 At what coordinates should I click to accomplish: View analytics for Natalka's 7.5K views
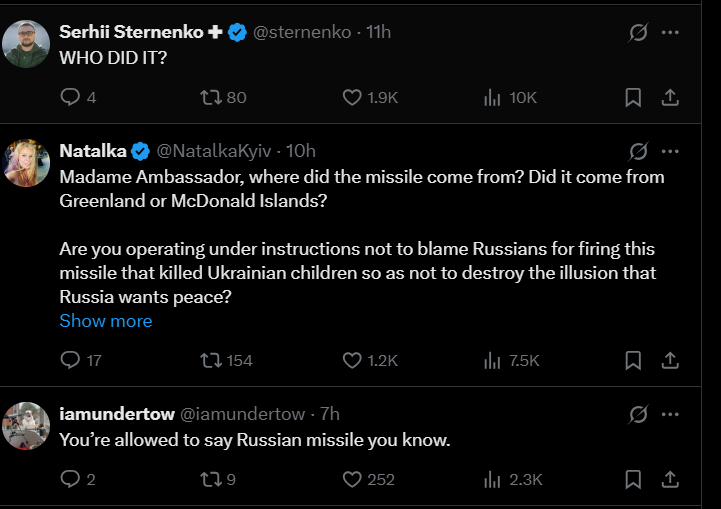492,360
